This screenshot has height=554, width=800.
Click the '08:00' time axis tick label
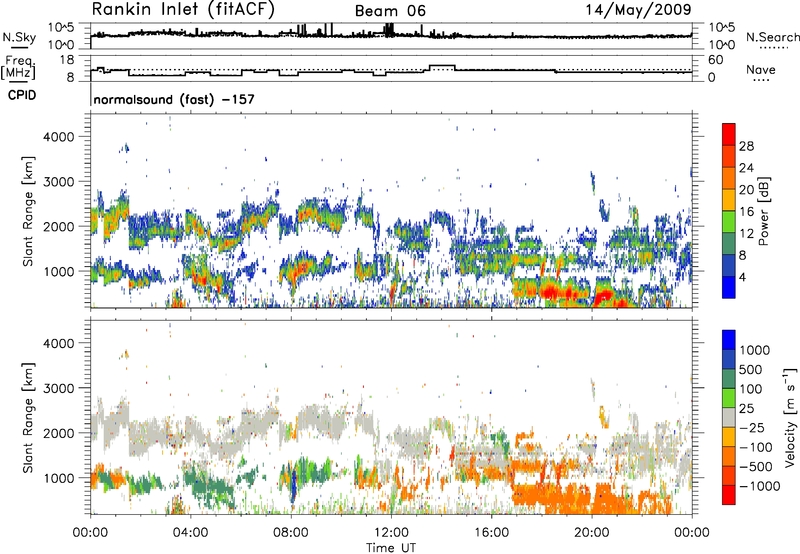(x=290, y=533)
